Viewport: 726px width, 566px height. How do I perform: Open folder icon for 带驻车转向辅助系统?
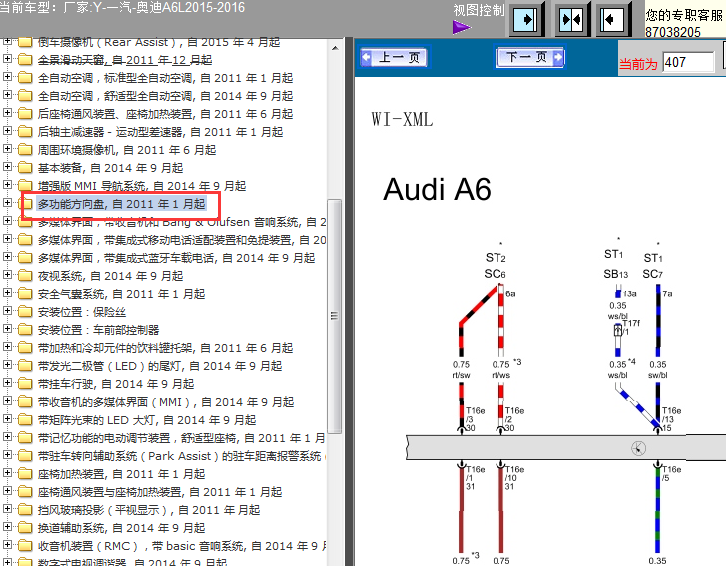[x=25, y=456]
